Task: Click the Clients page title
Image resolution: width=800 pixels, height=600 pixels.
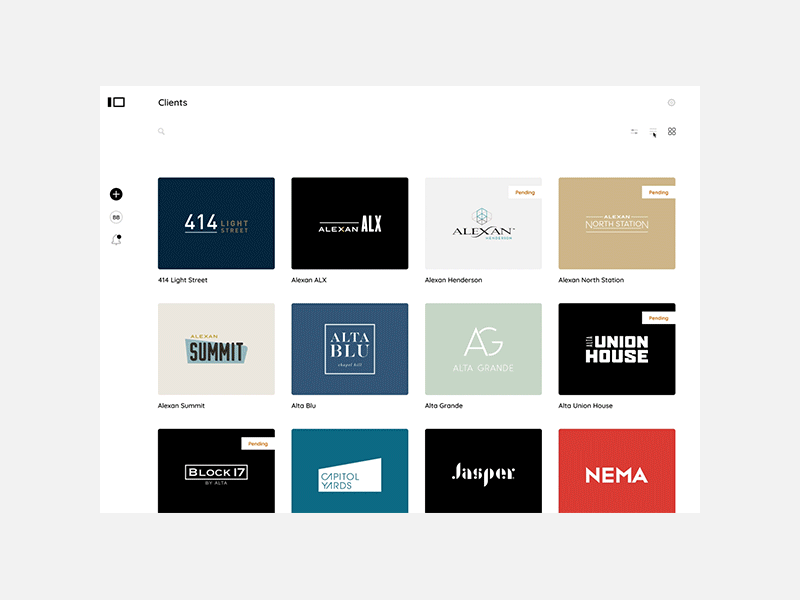Action: point(172,103)
